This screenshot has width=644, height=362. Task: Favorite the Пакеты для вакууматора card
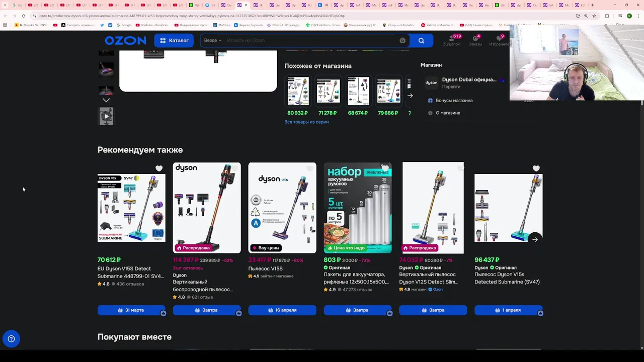click(x=385, y=168)
